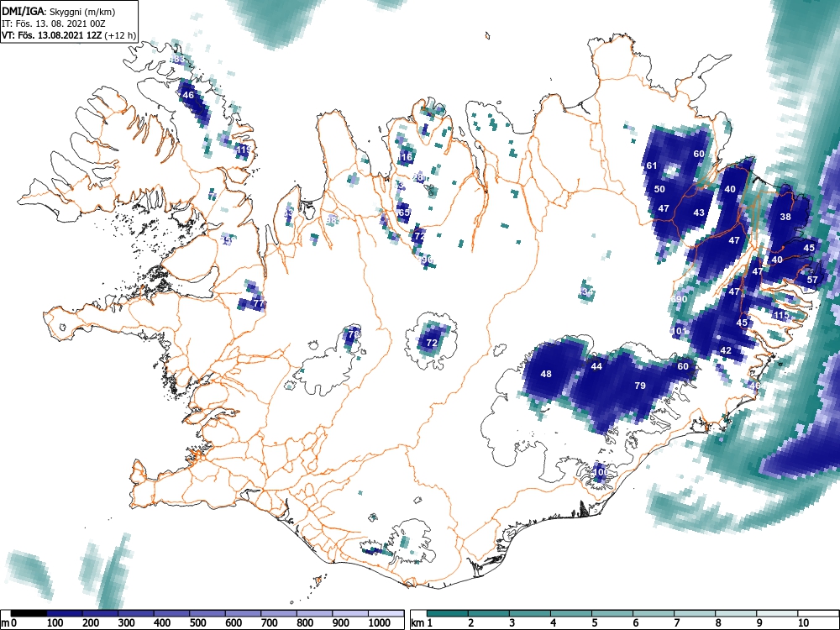
Task: Click the visibility value '46' in Westfjords
Action: click(x=188, y=96)
